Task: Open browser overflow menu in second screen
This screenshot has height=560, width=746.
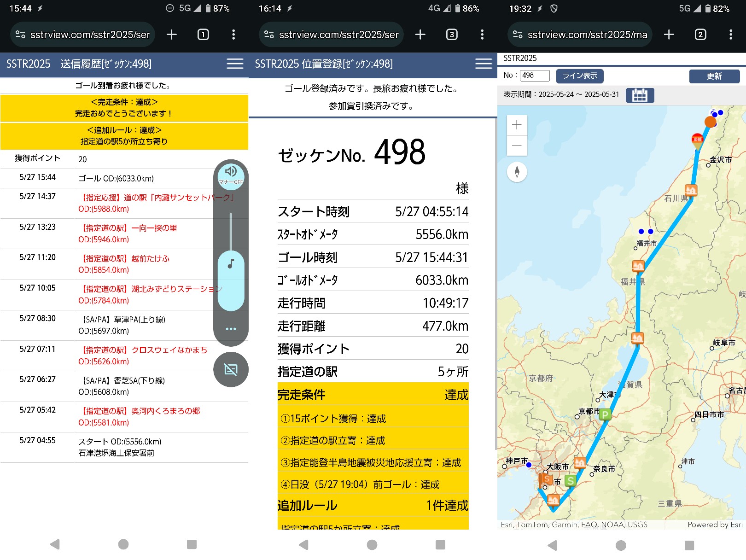Action: [482, 35]
